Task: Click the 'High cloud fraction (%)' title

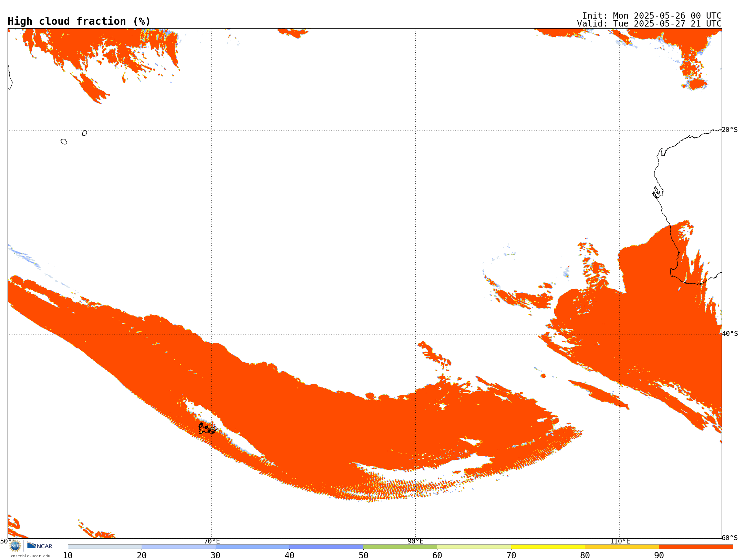Action: point(79,21)
